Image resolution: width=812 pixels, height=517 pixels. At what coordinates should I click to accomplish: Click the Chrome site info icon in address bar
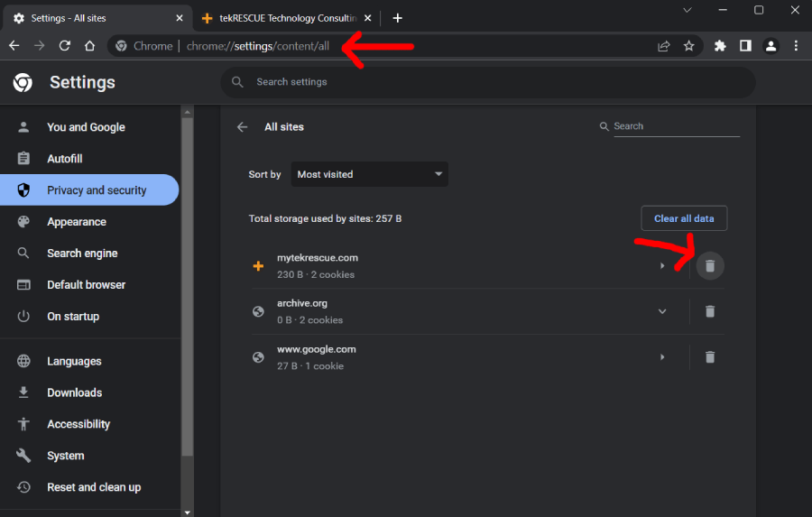click(x=121, y=46)
